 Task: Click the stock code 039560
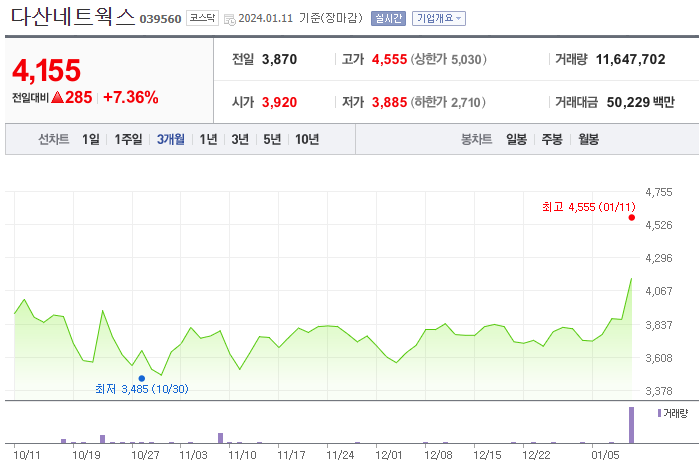coord(160,19)
